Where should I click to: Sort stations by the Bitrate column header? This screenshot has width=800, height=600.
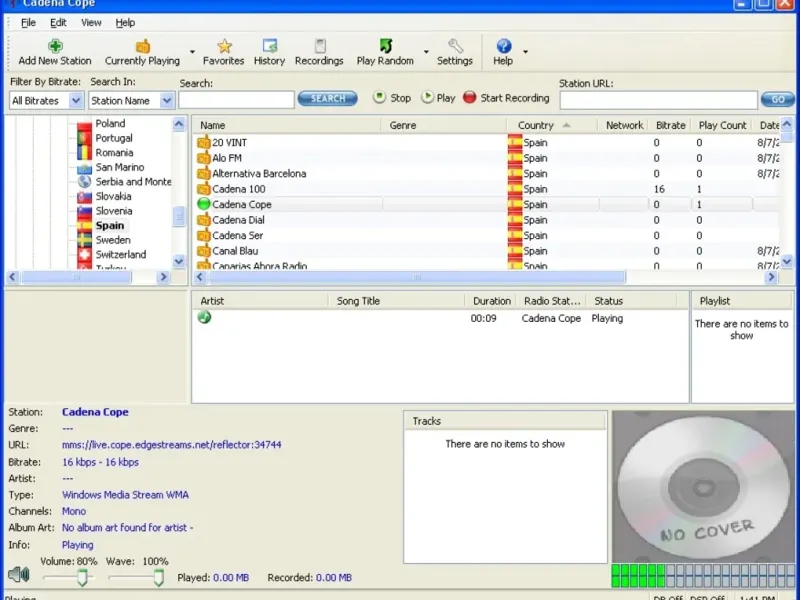coord(670,125)
